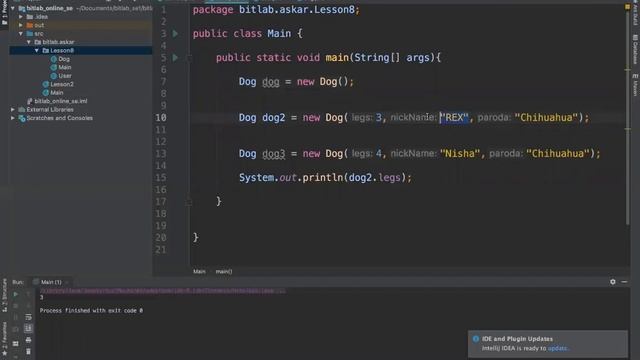Screen dimensions: 640x360
Task: Click dog variable on line 7
Action: [271, 82]
